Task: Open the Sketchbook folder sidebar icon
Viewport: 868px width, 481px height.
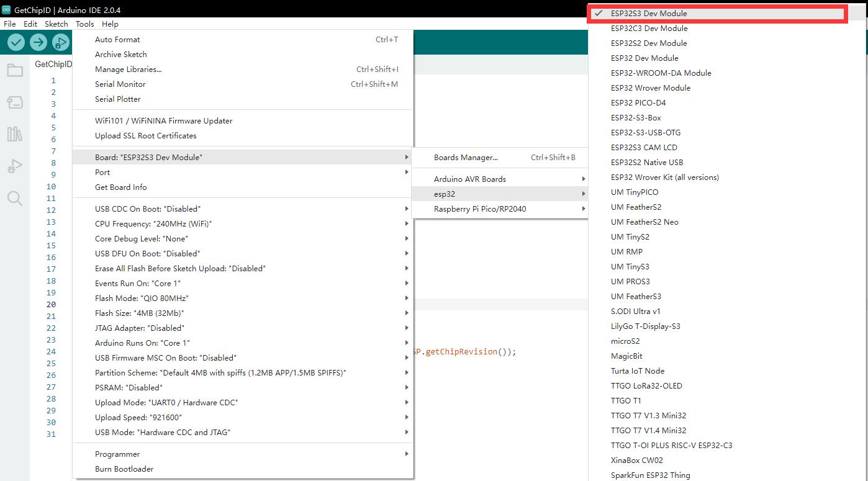Action: [x=15, y=70]
